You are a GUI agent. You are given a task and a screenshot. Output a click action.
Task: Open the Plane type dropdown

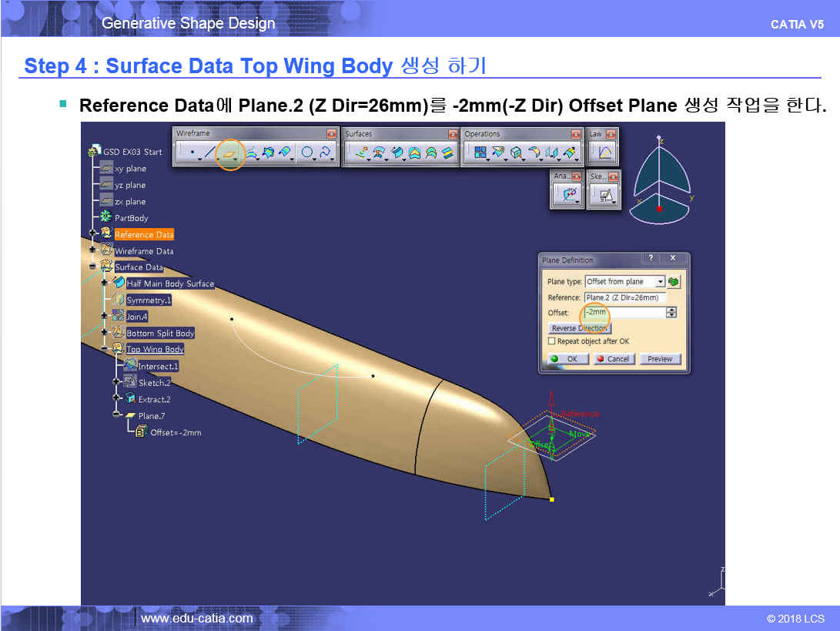click(x=660, y=282)
